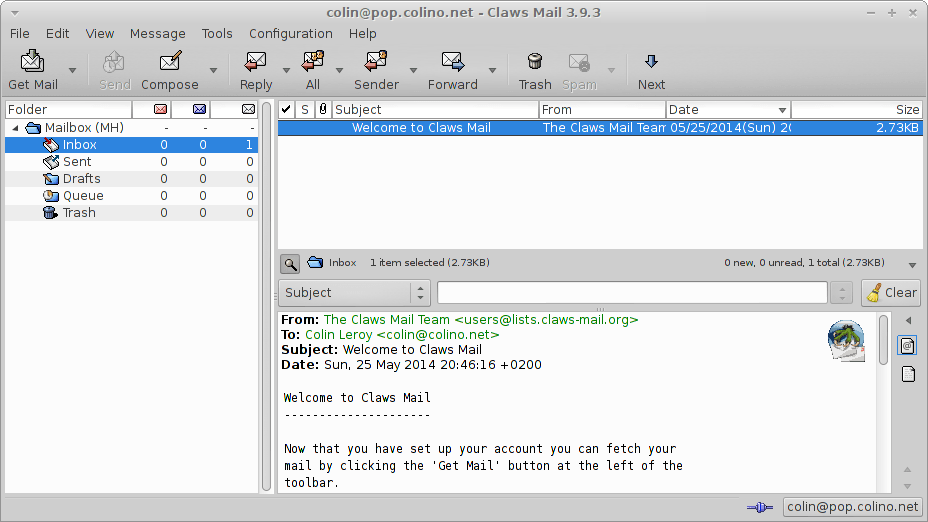Toggle quick search magnifier button
The height and width of the screenshot is (522, 928).
290,263
